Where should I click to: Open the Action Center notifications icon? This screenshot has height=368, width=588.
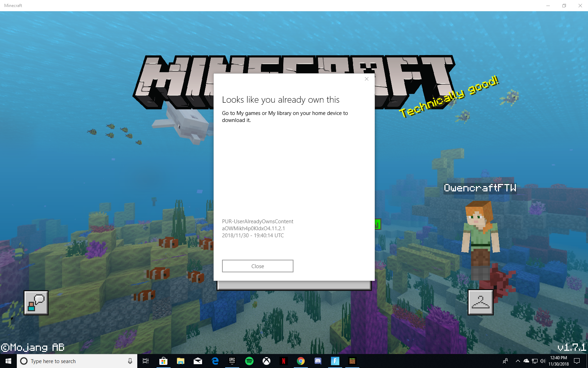click(577, 361)
